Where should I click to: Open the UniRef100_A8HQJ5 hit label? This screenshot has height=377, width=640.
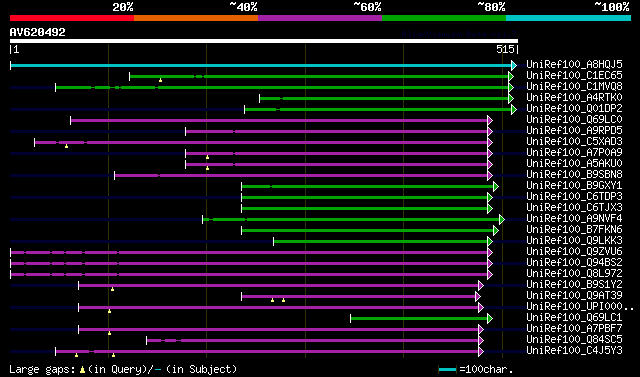coord(574,64)
